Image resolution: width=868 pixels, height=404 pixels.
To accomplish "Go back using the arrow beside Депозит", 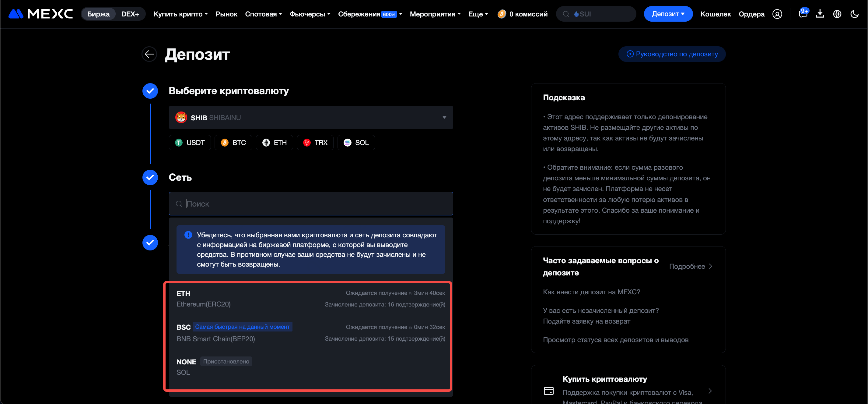I will tap(149, 54).
